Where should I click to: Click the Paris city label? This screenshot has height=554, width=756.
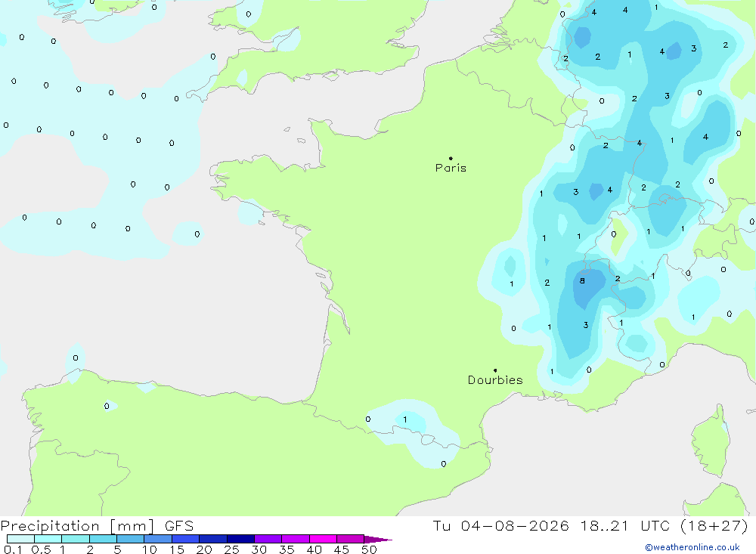[451, 168]
